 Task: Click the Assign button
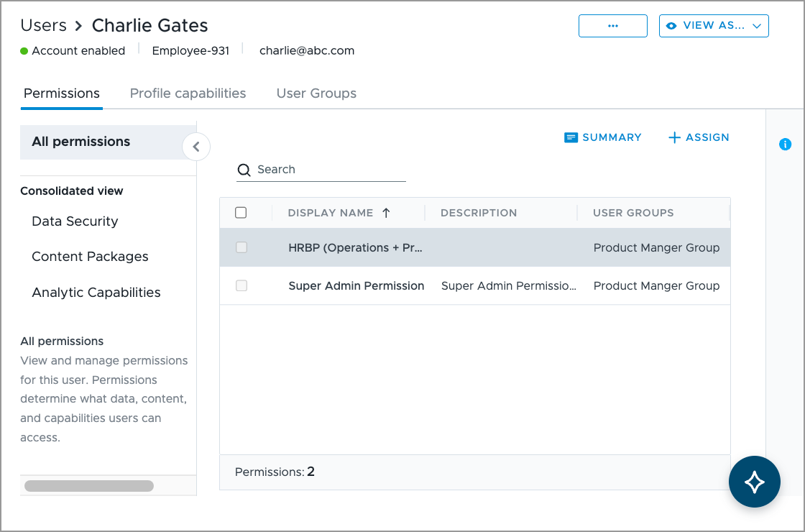[x=699, y=137]
